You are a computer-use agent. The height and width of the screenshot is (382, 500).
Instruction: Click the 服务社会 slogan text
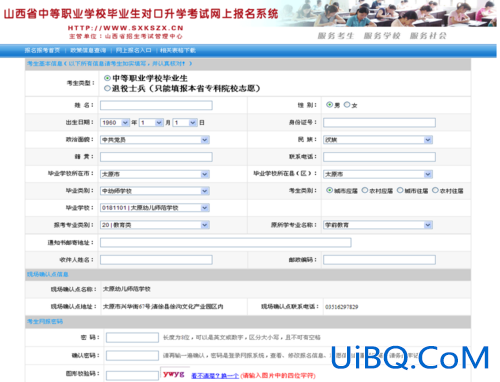click(428, 36)
